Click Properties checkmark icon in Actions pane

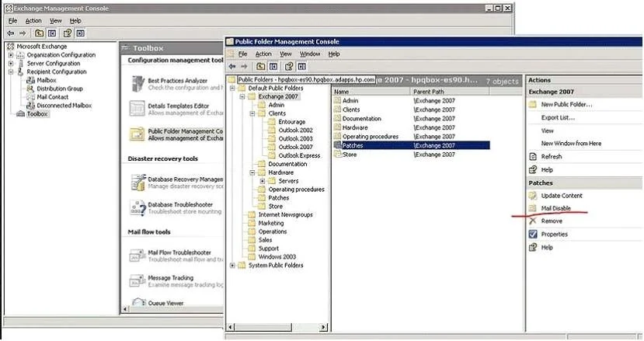(533, 234)
